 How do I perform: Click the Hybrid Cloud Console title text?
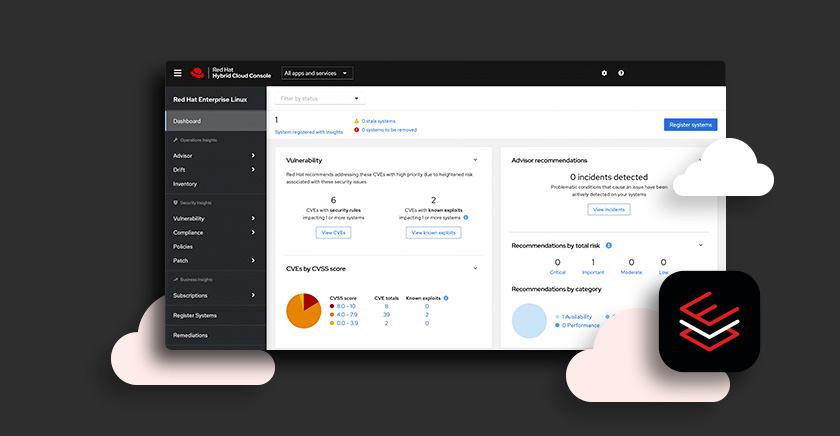pos(242,76)
